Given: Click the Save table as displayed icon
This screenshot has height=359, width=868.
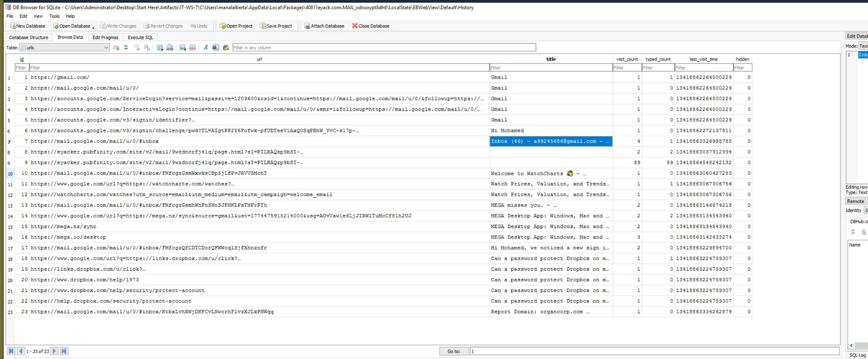Looking at the screenshot, I should 159,48.
